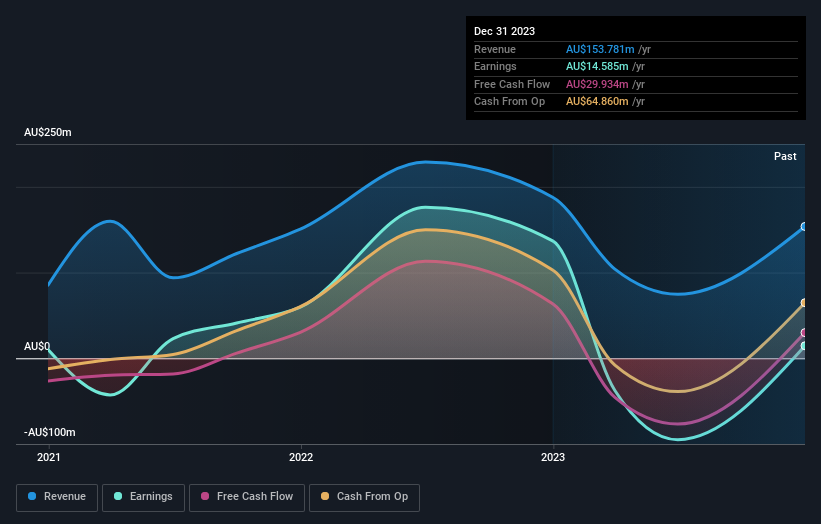Click the 2023 axis label
The width and height of the screenshot is (821, 524).
(553, 457)
